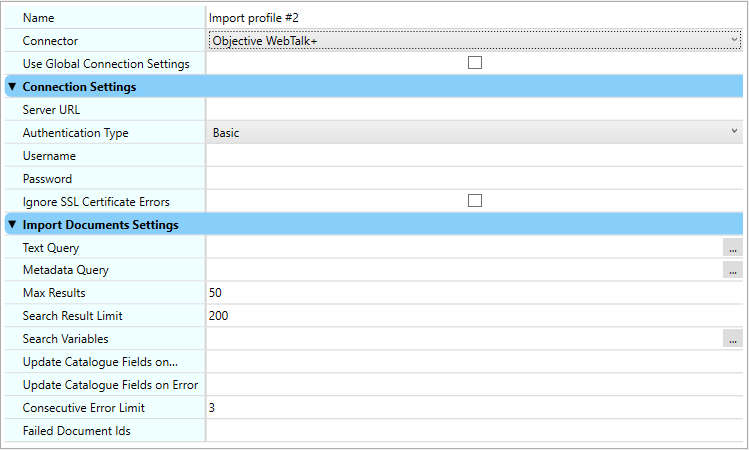Collapse the Connection Settings section
The width and height of the screenshot is (749, 450).
pos(12,87)
